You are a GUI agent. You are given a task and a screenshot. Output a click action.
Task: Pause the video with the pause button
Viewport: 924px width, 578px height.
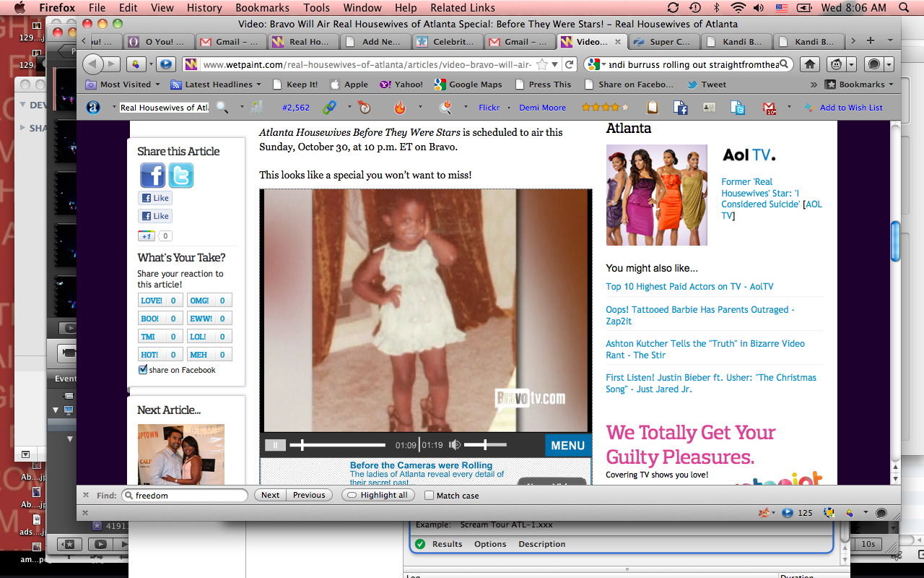coord(274,445)
